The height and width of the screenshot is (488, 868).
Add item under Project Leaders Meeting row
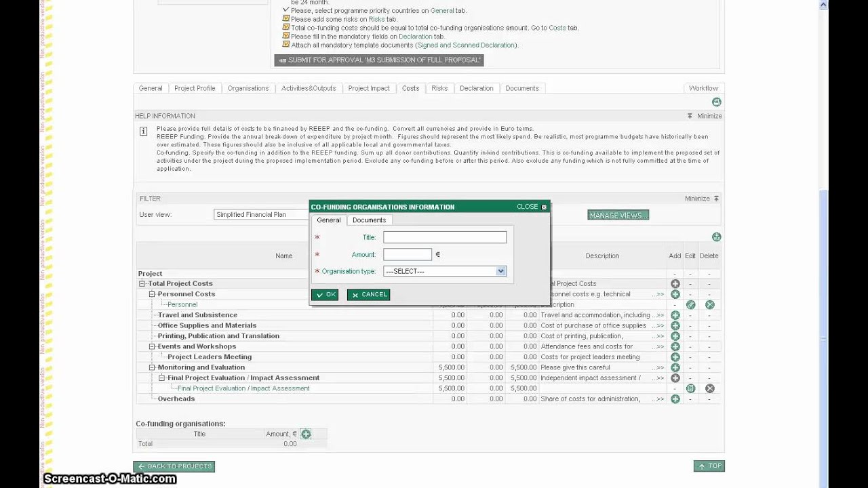[x=675, y=357]
